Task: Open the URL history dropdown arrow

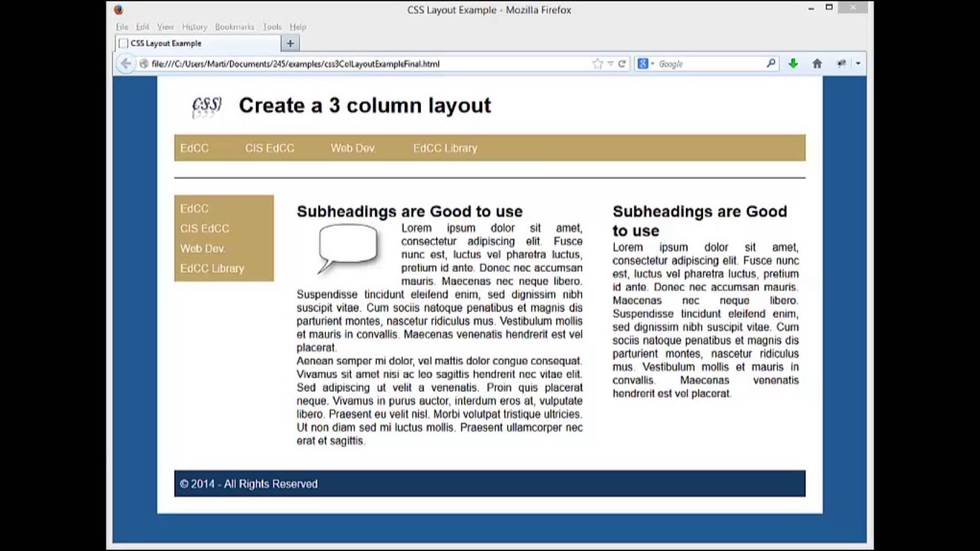Action: coord(610,64)
